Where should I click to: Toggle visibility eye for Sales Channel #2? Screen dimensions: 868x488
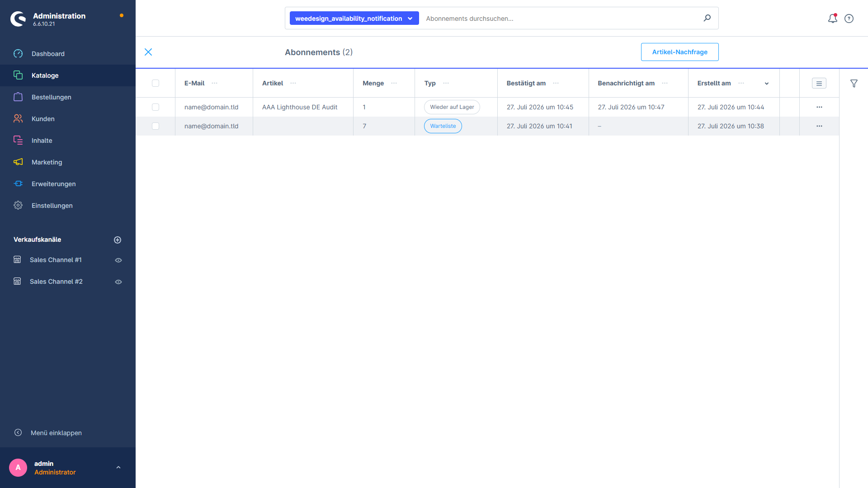click(118, 282)
